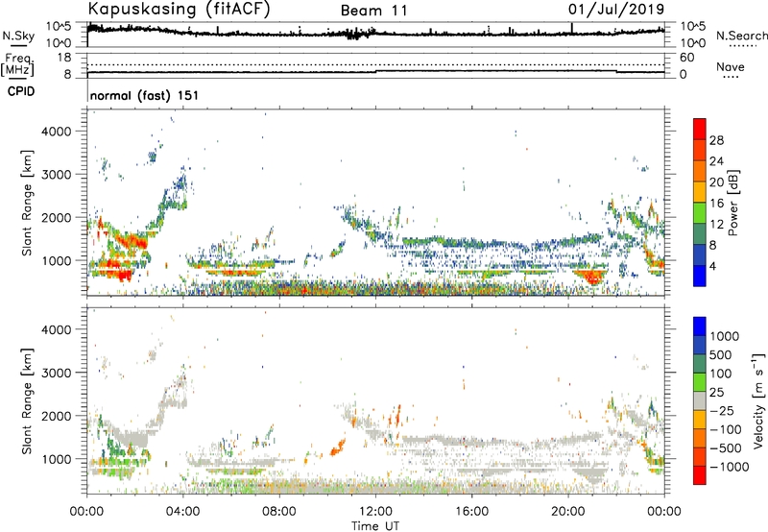Click the power panel 'Slant Range [km]' label
Screen dimensions: 768x532
pyautogui.click(x=27, y=203)
